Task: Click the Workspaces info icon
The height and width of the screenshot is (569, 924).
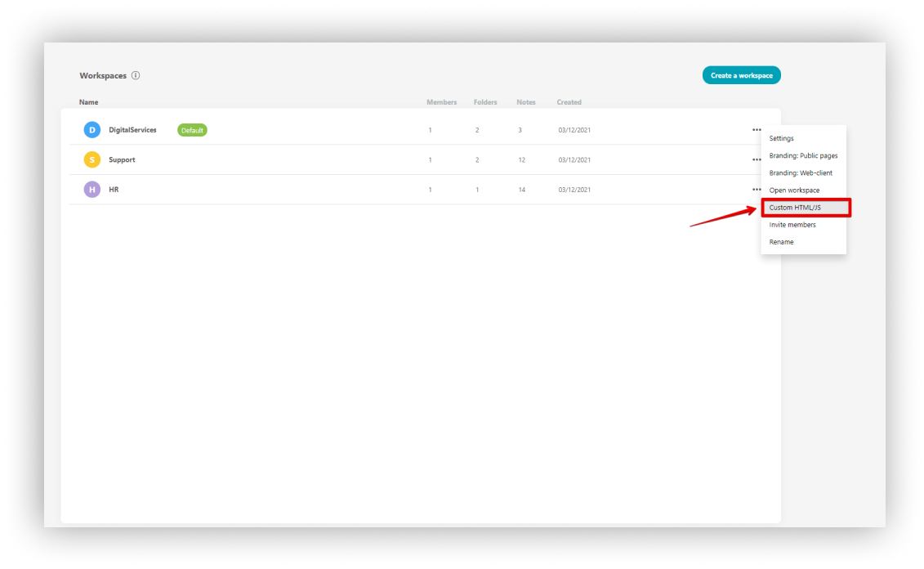Action: point(136,75)
